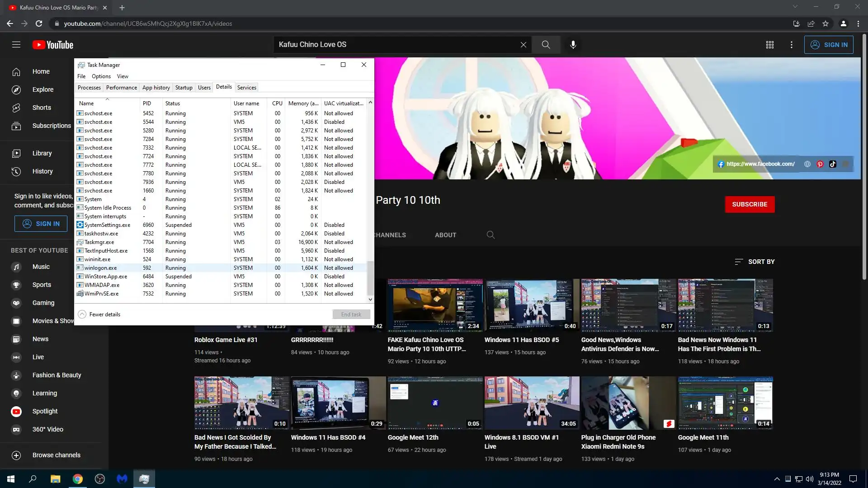Open the Options menu in Task Manager
The height and width of the screenshot is (488, 868).
(101, 76)
